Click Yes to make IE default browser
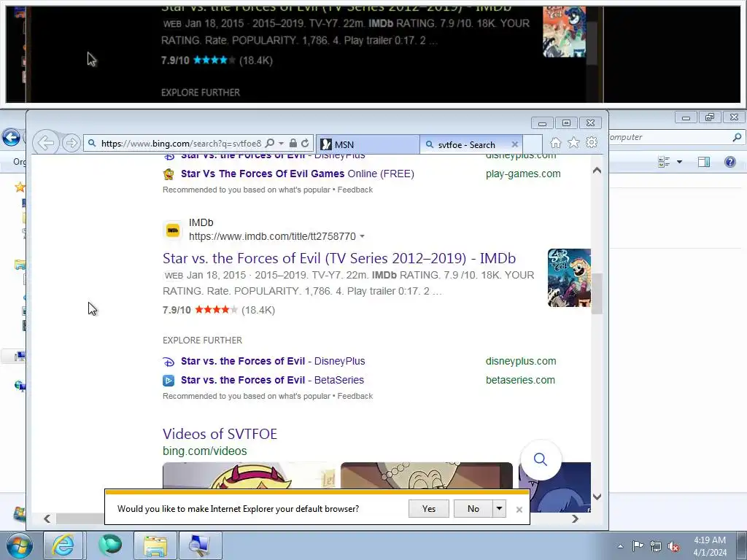Screen dimensions: 747x560 (429, 508)
